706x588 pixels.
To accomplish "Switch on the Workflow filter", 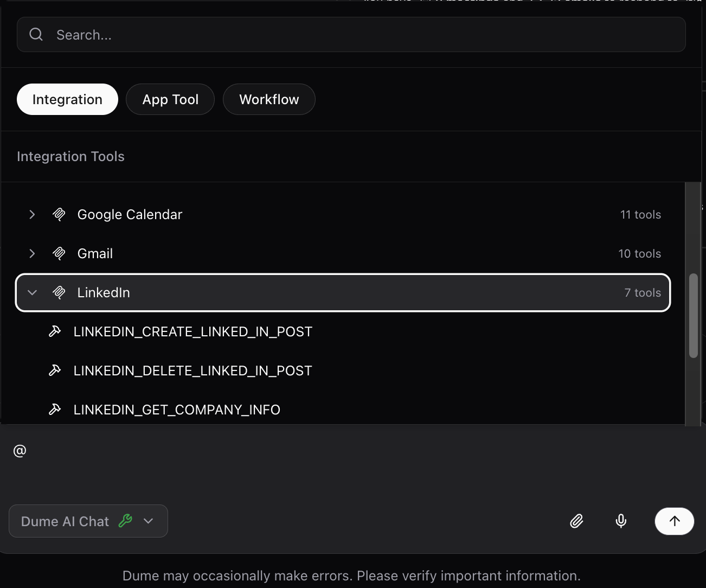I will click(x=269, y=99).
